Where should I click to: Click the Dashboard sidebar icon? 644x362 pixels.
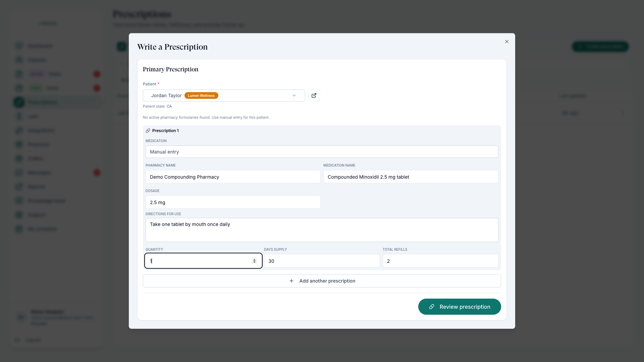click(x=19, y=46)
